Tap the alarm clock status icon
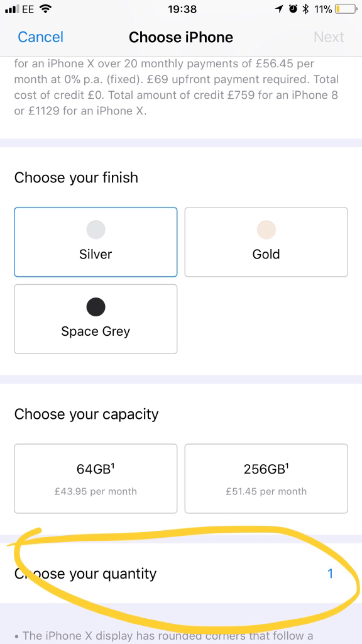Image resolution: width=362 pixels, height=644 pixels. pos(293,9)
